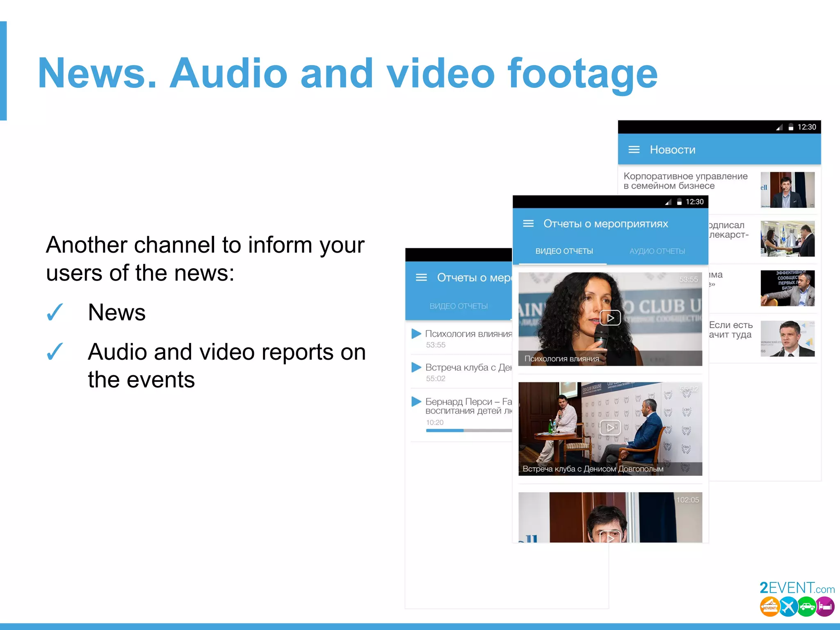The width and height of the screenshot is (840, 630).
Task: Click the orange event icon in logo
Action: [770, 607]
